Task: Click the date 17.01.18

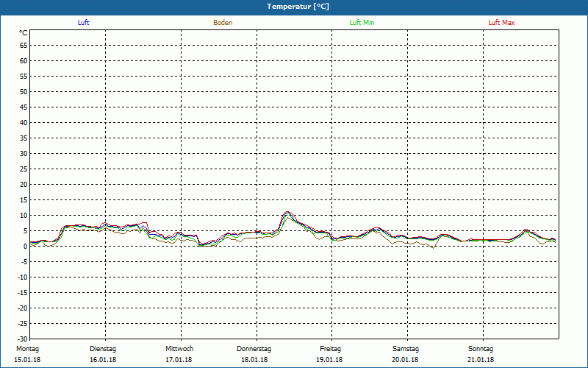Action: click(179, 360)
